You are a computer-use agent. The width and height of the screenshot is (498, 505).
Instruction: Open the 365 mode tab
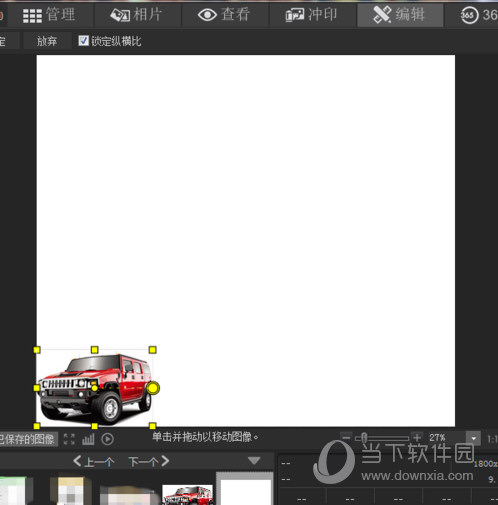click(x=478, y=15)
